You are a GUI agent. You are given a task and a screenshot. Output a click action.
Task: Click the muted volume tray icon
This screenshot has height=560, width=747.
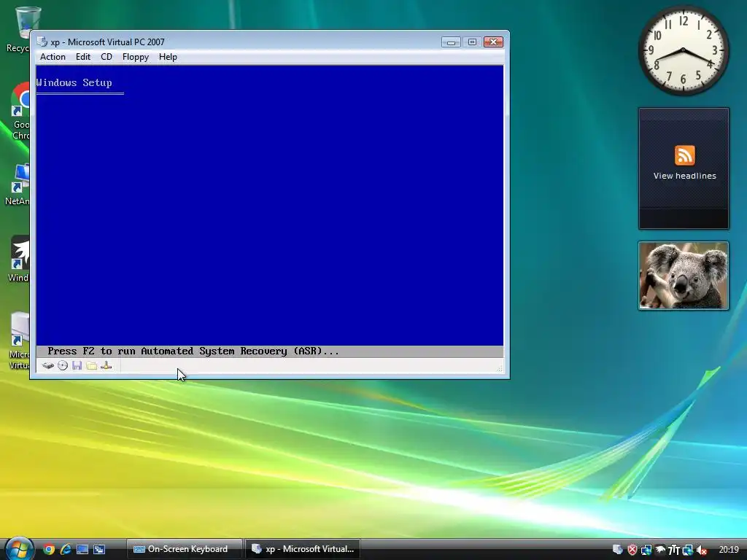click(x=701, y=550)
